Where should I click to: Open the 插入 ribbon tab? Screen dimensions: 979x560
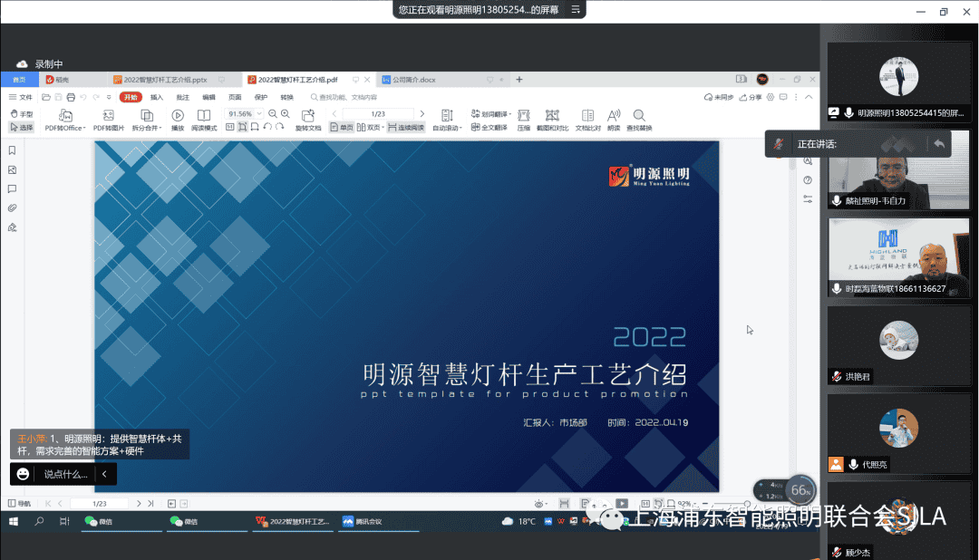pos(157,97)
